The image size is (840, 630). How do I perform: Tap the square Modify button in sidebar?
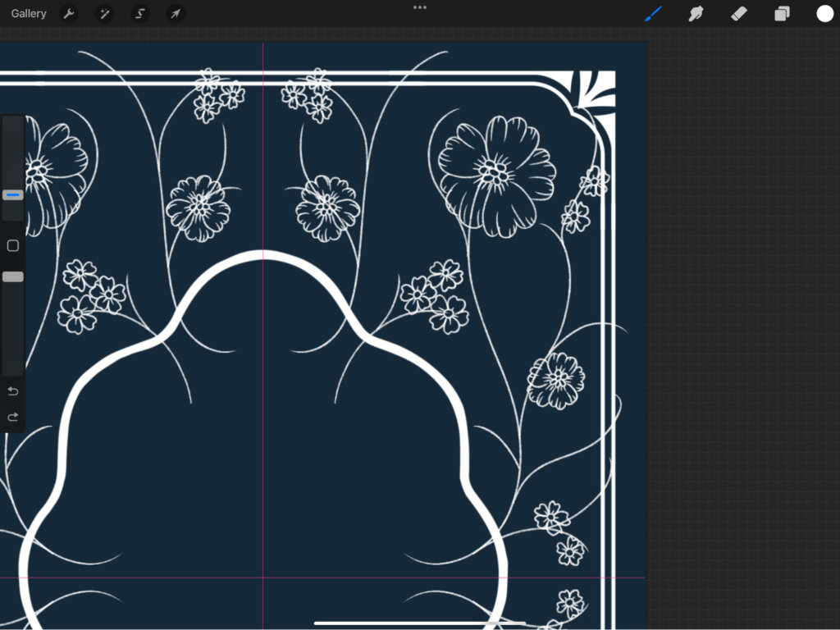tap(12, 245)
